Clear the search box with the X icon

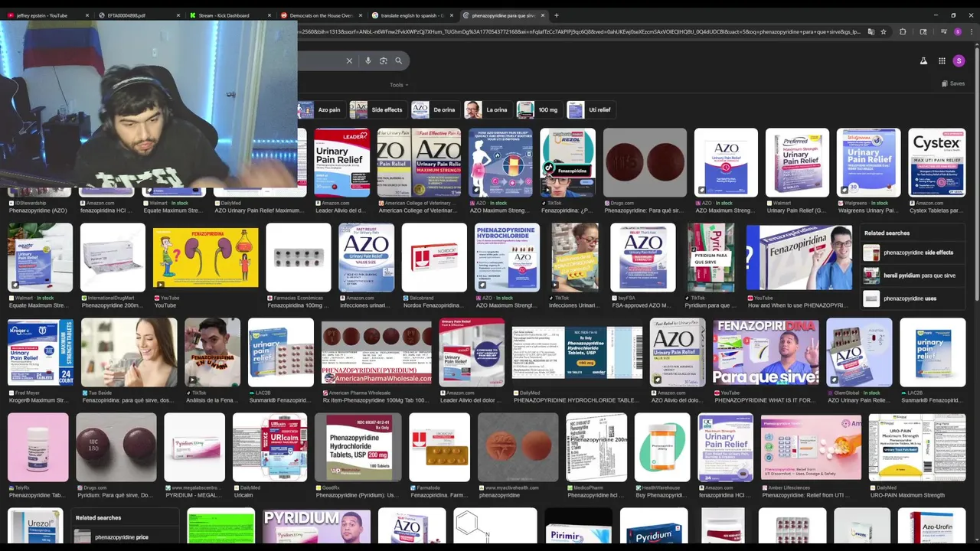point(349,60)
